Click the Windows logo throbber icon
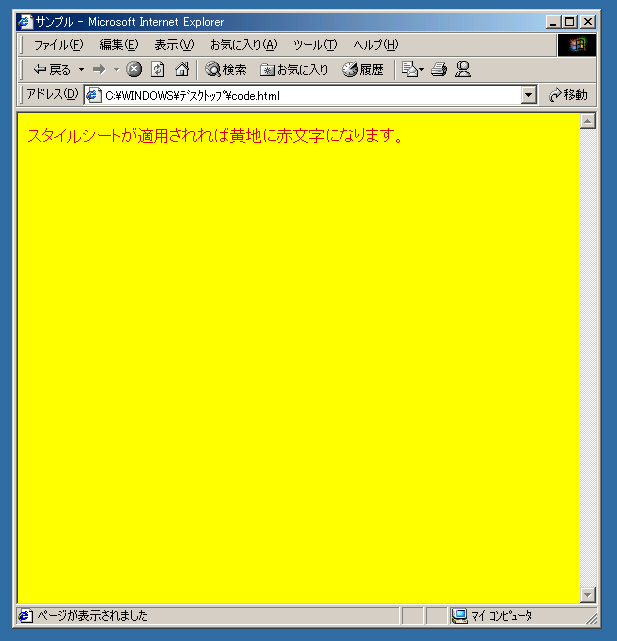This screenshot has height=641, width=617. coord(577,45)
